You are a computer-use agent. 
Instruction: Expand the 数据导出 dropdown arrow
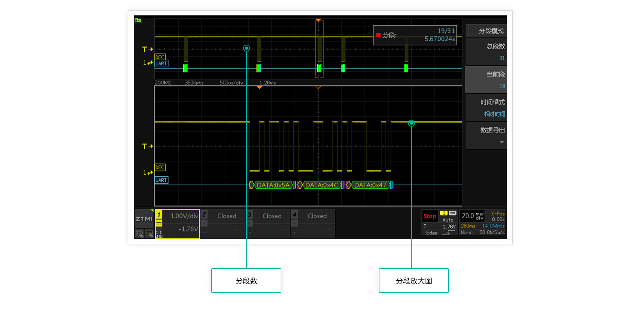click(501, 142)
